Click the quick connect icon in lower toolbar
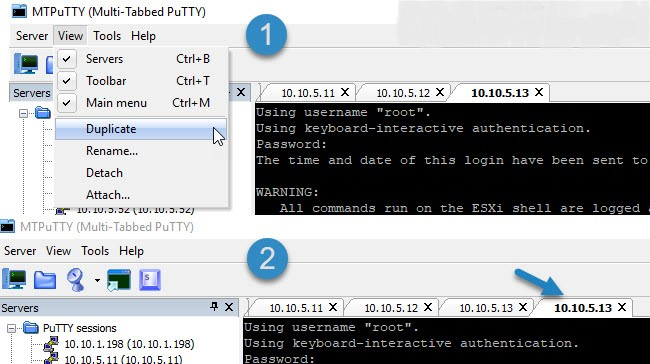Viewport: 650px width, 364px height. (x=75, y=280)
